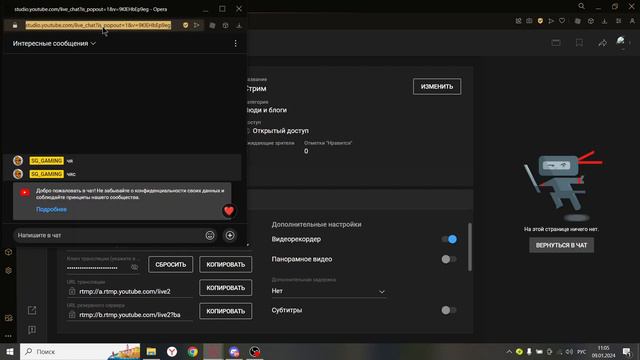This screenshot has height=360, width=640.
Task: Enable the Панорамное видео switch
Action: point(449,259)
